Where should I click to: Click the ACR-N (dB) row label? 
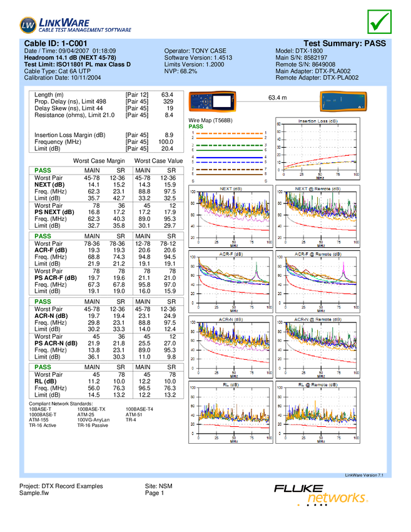pos(51,316)
